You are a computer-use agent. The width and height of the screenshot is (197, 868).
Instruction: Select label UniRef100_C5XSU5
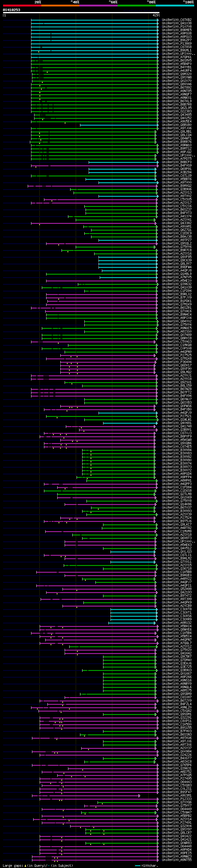point(177,200)
